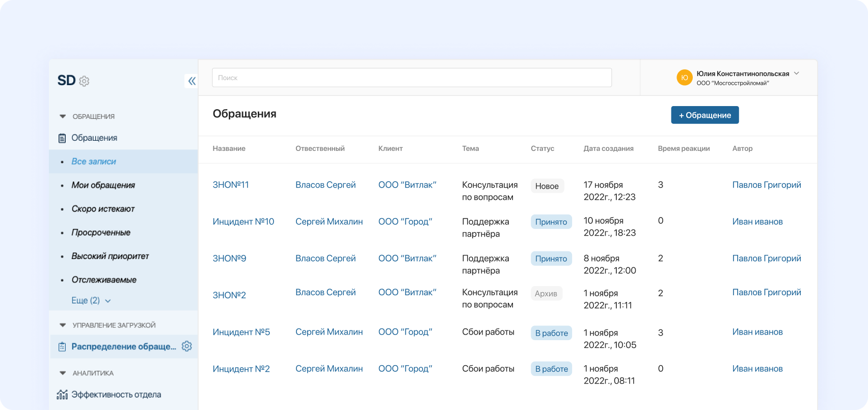This screenshot has width=868, height=410.
Task: Click the Обращения clipboard icon in sidebar
Action: pyautogui.click(x=62, y=138)
